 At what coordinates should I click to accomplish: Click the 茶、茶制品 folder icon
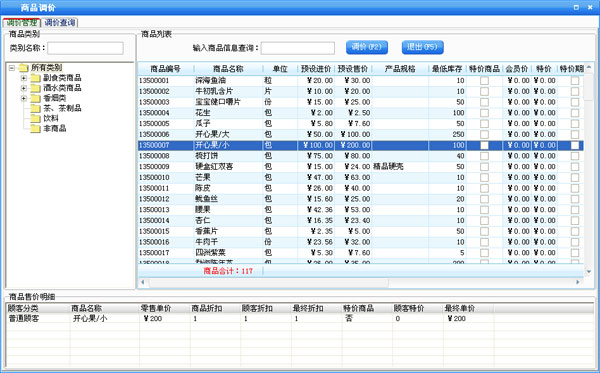coord(36,108)
